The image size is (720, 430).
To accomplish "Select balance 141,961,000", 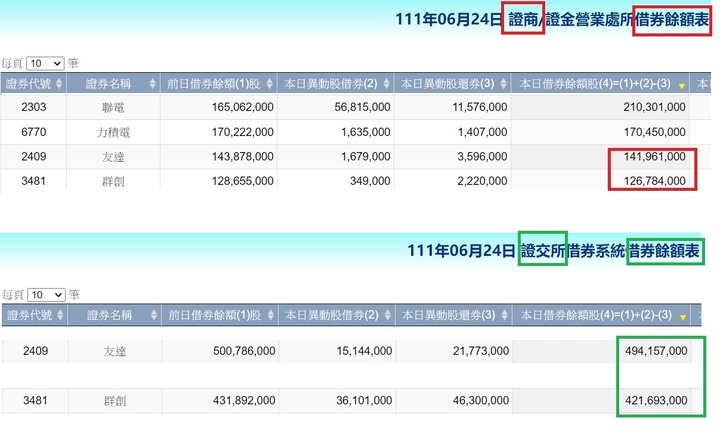I will (654, 156).
